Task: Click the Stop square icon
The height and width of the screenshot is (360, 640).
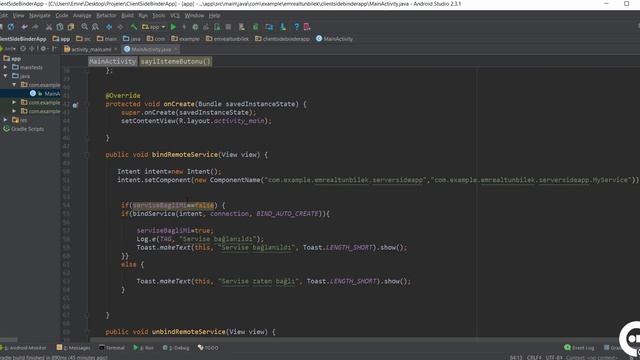Action: point(228,27)
